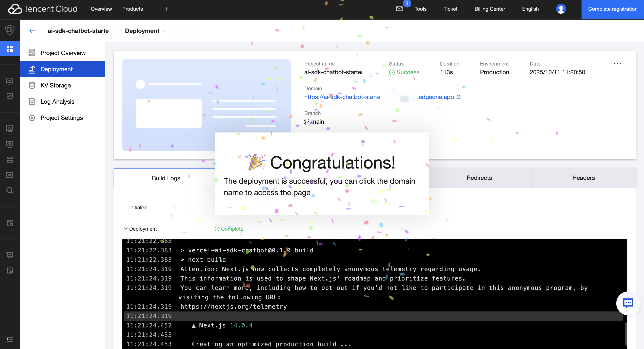Collapse the Deployment log section
The height and width of the screenshot is (349, 644).
[x=126, y=229]
